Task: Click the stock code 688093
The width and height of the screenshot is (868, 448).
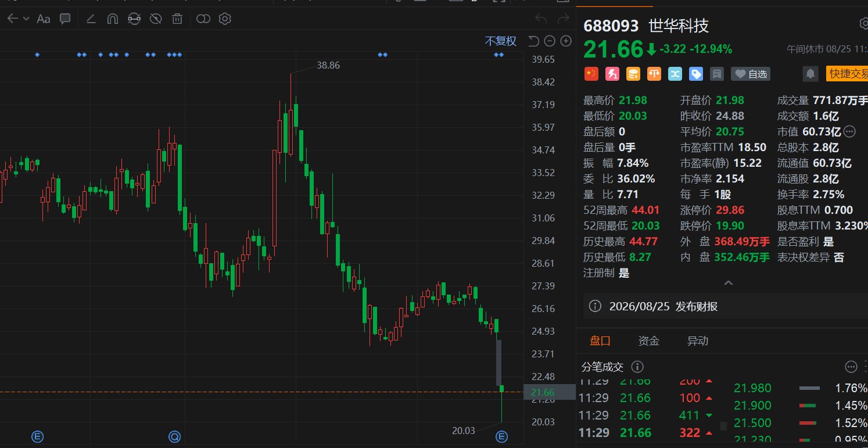Action: (x=610, y=26)
